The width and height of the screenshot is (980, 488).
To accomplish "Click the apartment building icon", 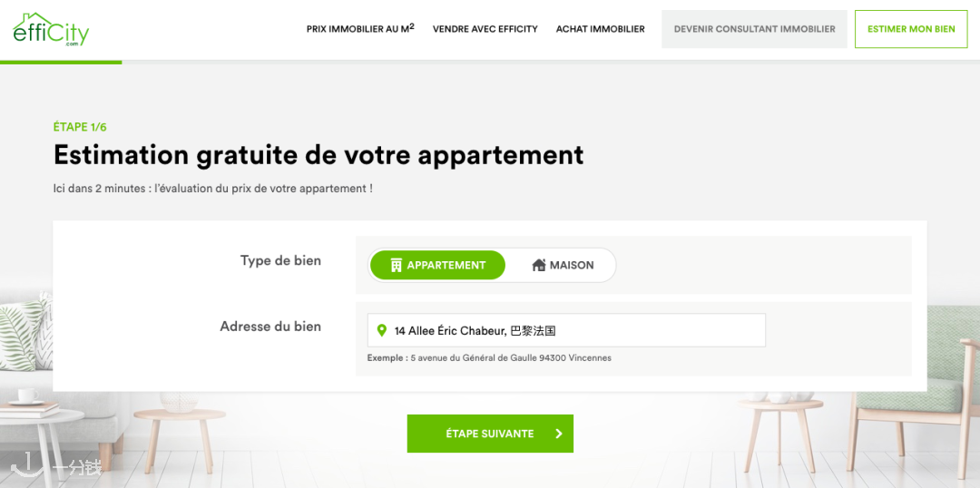I will click(396, 265).
